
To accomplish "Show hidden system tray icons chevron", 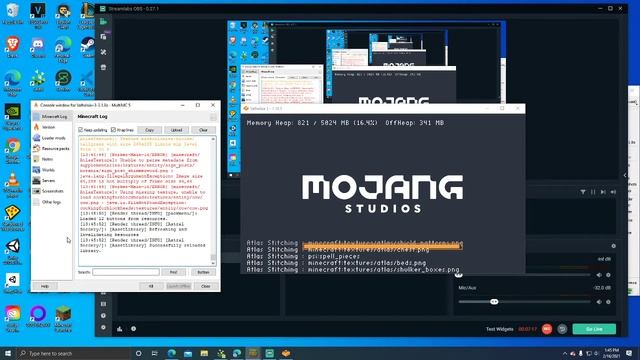I will click(565, 353).
